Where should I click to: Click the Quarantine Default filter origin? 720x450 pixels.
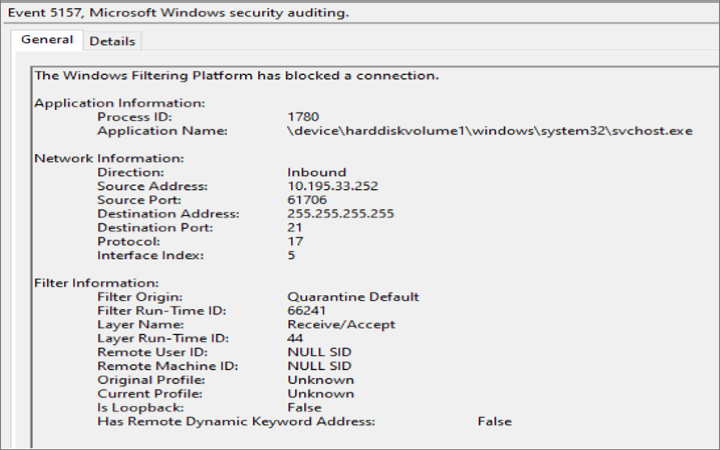[x=352, y=297]
